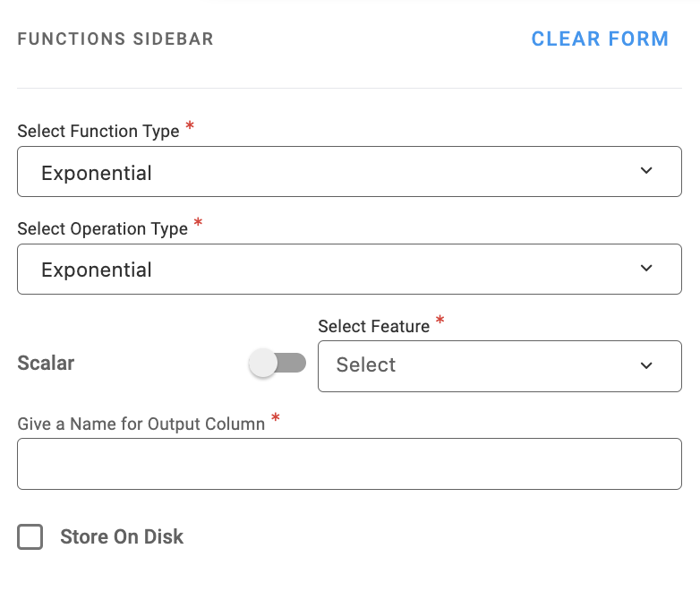The image size is (700, 600).
Task: Click the Select placeholder in Feature dropdown
Action: pos(366,365)
